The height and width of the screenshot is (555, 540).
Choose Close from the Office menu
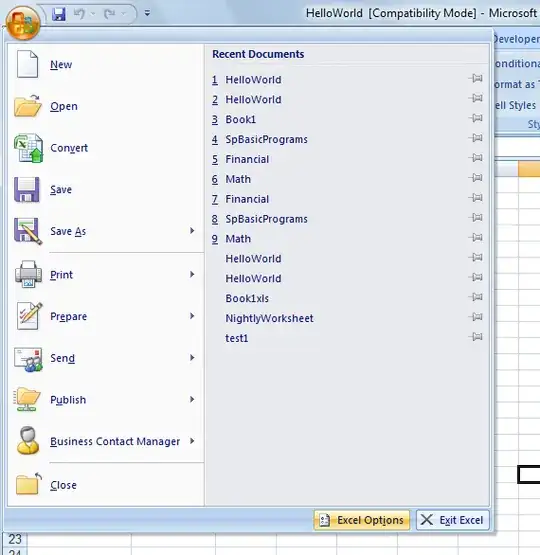coord(105,485)
